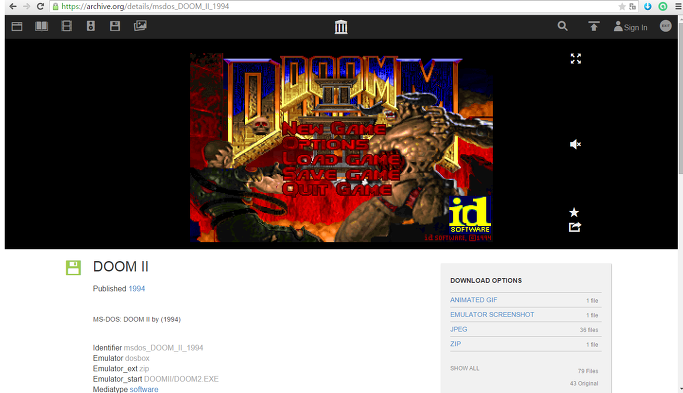
Task: Open the Audio (speaker) nav icon
Action: (91, 26)
